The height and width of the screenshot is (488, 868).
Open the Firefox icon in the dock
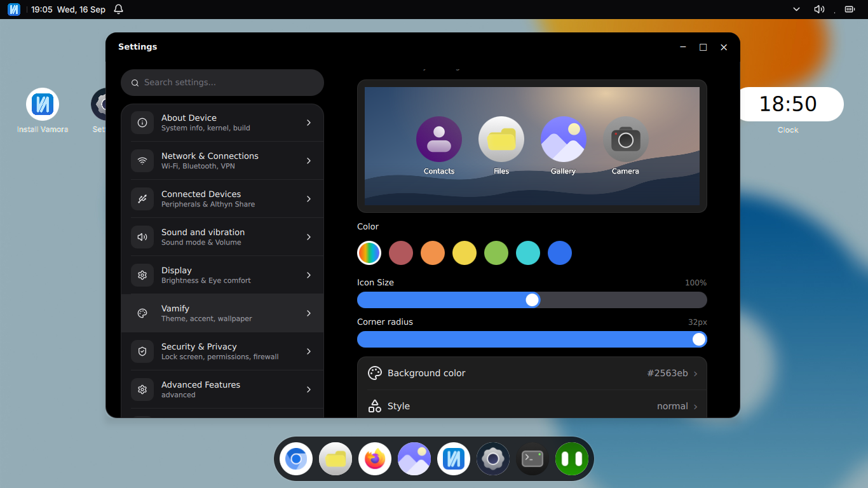point(375,459)
